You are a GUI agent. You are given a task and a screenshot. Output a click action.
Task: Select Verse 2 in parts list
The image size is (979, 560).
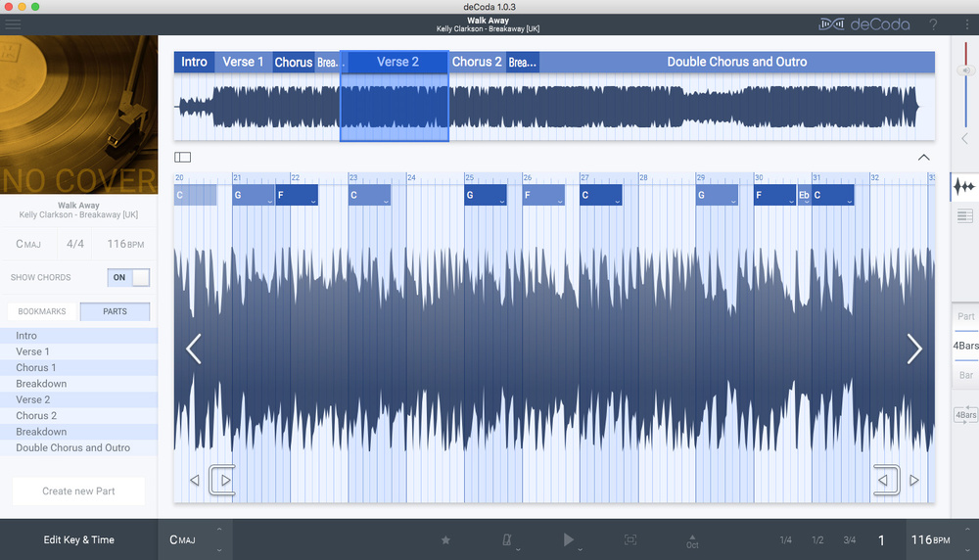coord(78,399)
